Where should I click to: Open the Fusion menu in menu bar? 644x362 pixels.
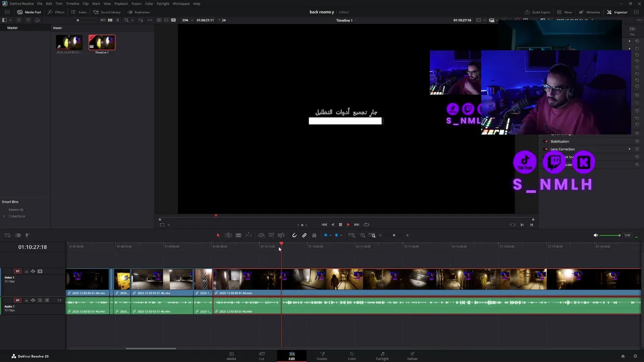coord(136,4)
